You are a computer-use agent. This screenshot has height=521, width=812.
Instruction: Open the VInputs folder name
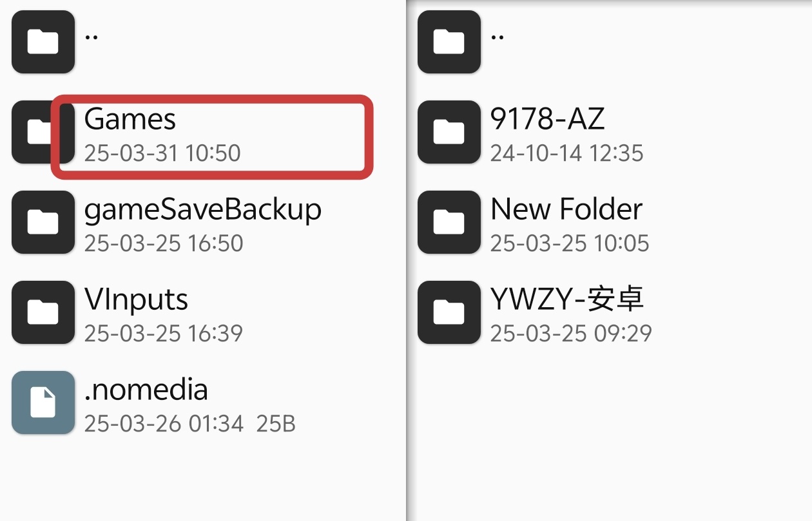[x=136, y=299]
